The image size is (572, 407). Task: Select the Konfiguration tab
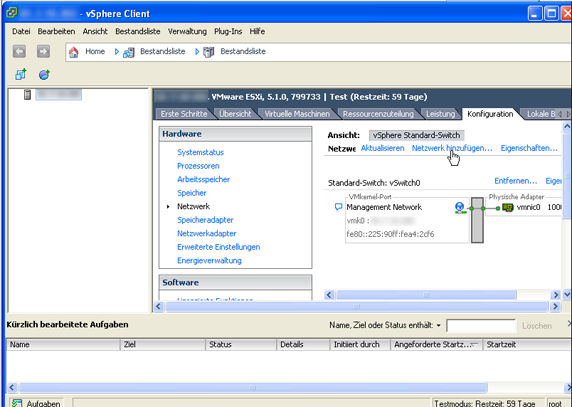(490, 114)
